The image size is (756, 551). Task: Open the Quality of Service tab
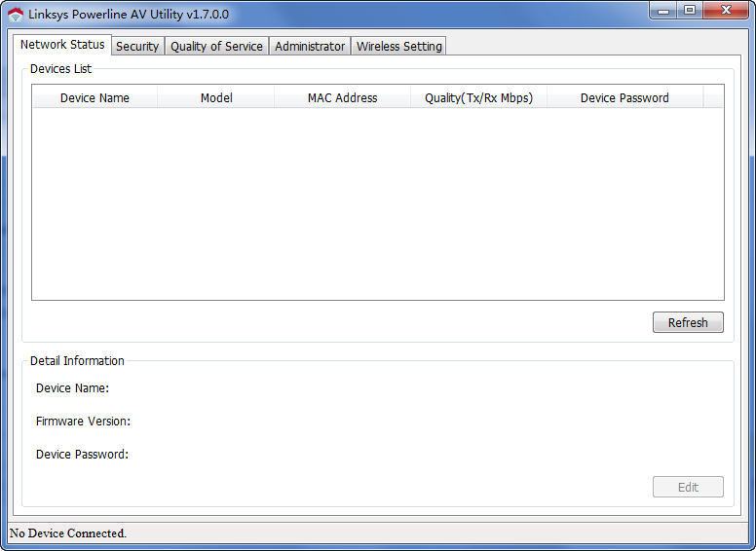(216, 46)
